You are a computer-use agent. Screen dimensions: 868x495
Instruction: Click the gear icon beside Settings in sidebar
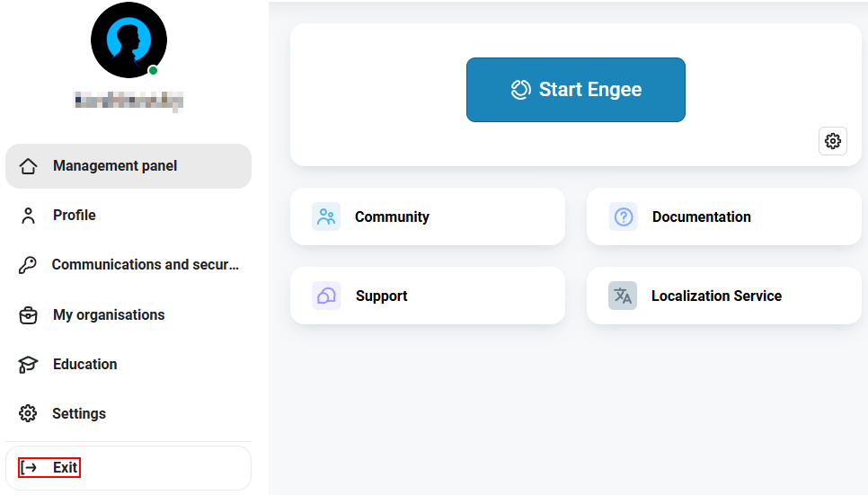pos(28,413)
